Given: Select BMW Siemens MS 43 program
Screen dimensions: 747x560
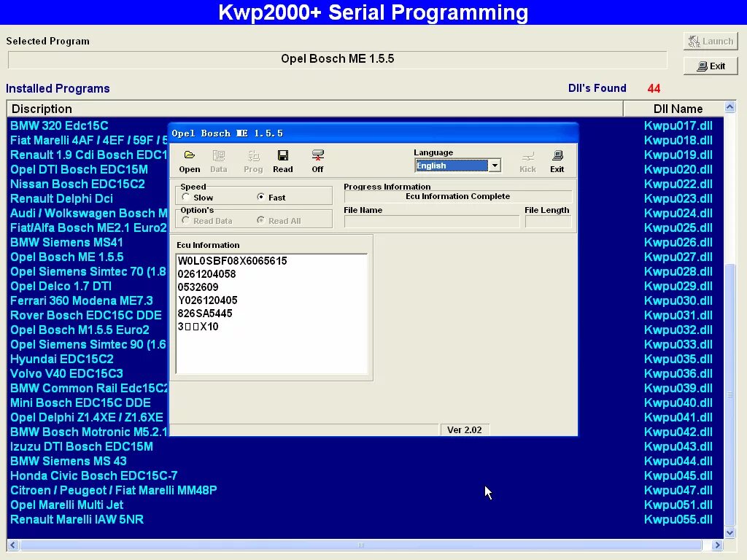Looking at the screenshot, I should pos(69,462).
